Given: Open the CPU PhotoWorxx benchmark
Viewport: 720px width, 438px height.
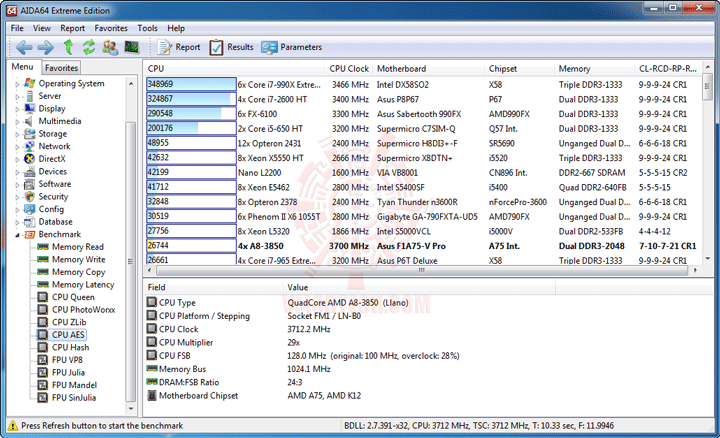Looking at the screenshot, I should [x=83, y=309].
